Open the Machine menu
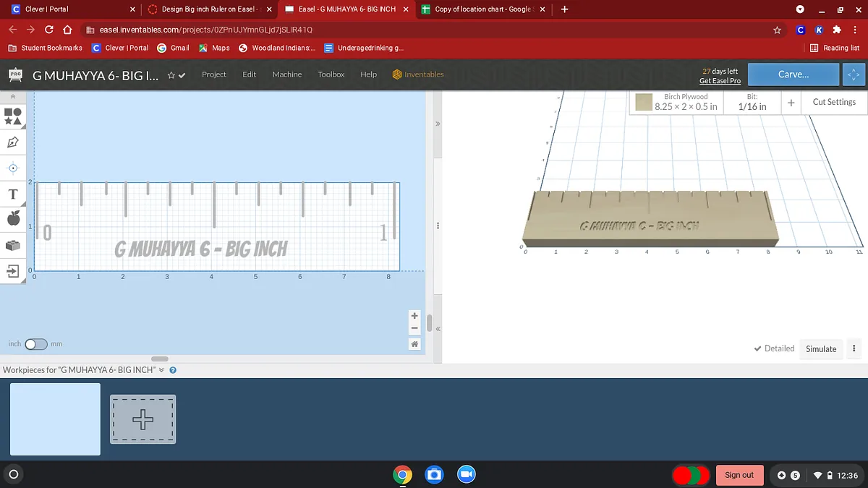The image size is (868, 488). click(287, 74)
